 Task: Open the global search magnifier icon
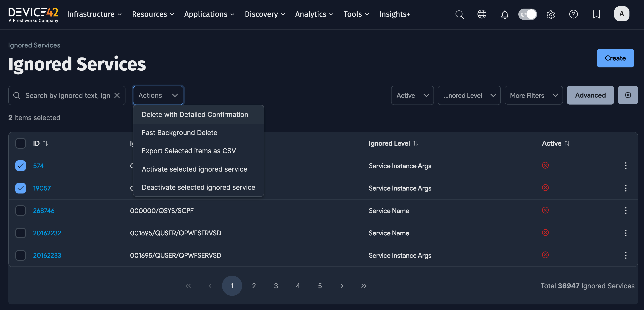click(459, 14)
